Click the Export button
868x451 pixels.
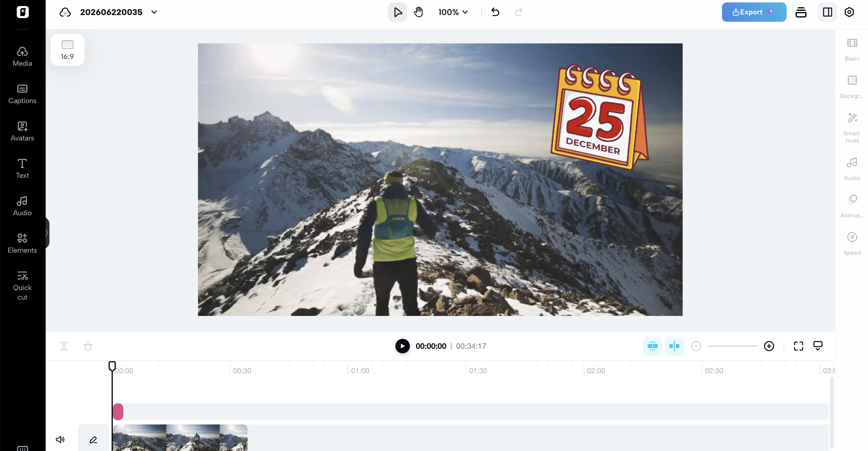click(754, 12)
